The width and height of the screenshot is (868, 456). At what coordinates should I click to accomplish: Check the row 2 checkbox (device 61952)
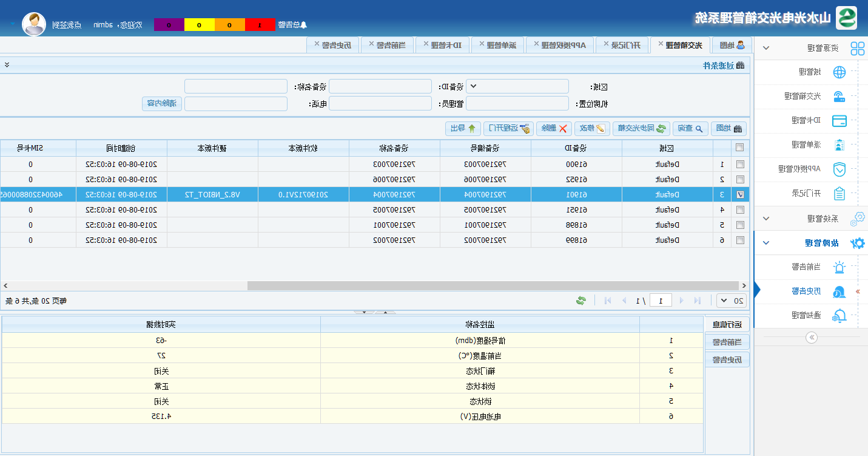tap(740, 179)
